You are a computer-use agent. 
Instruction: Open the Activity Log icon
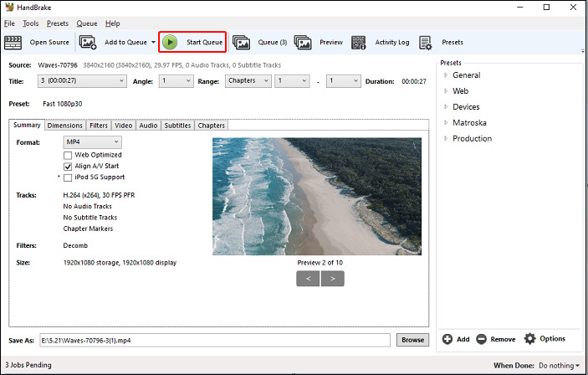click(x=359, y=43)
